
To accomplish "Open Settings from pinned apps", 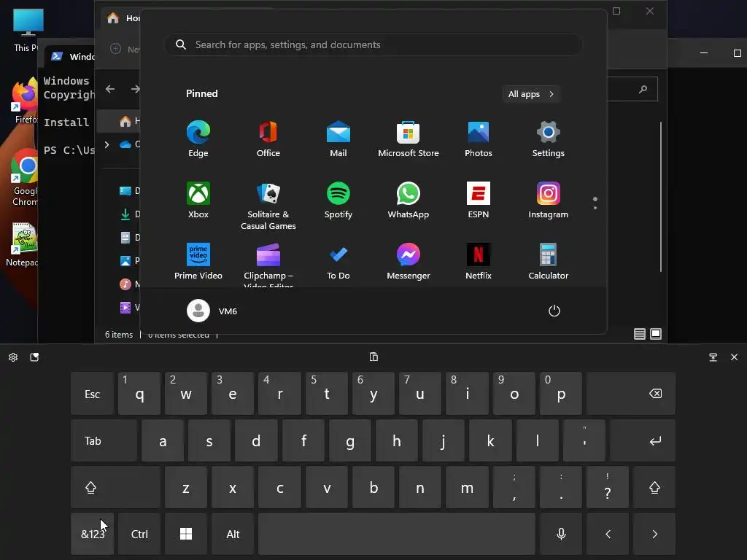I will pos(549,139).
